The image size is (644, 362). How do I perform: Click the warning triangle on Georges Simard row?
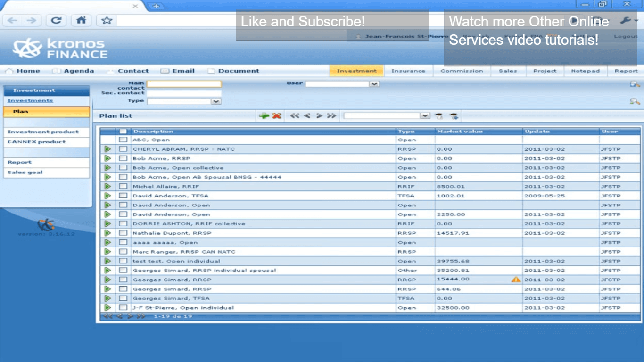click(516, 280)
